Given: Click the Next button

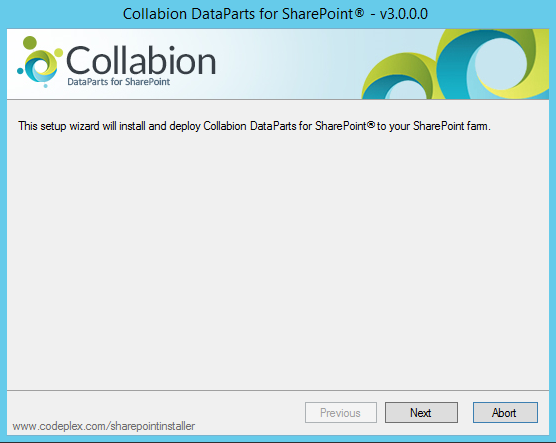Looking at the screenshot, I should [x=421, y=412].
